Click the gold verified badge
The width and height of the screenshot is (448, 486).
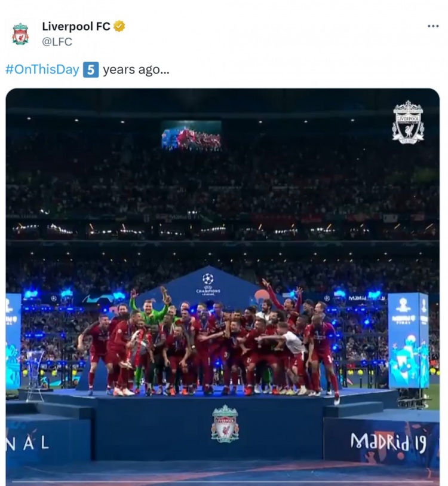coord(119,26)
